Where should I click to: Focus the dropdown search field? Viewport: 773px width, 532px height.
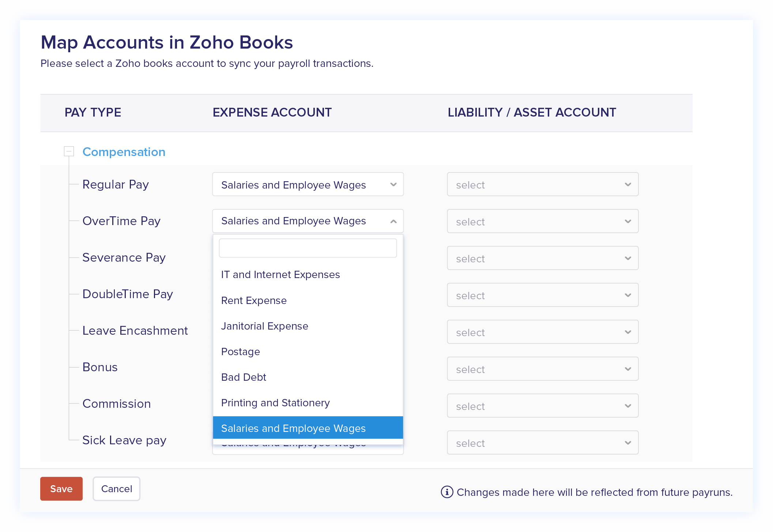308,248
